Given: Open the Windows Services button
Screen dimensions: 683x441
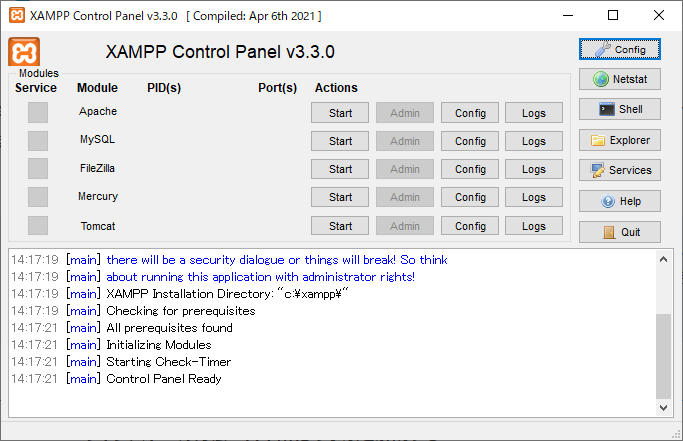Looking at the screenshot, I should coord(619,170).
